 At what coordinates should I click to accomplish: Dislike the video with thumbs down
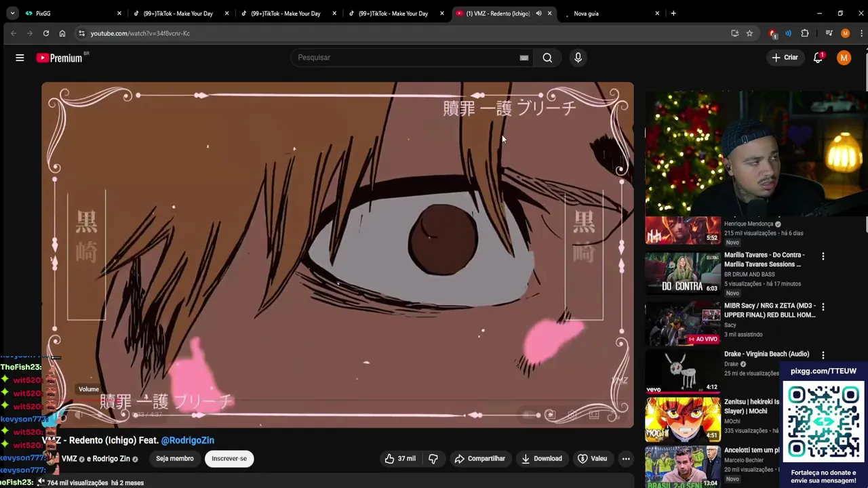[433, 459]
